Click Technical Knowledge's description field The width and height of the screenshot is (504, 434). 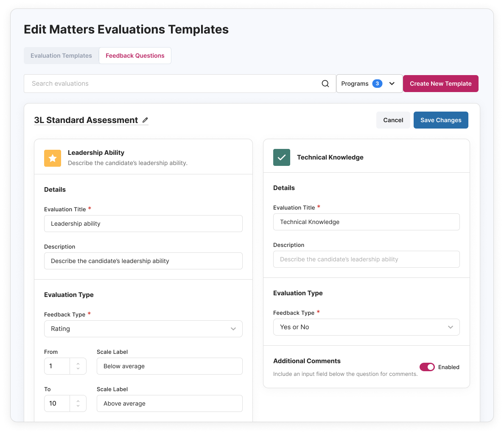[366, 259]
